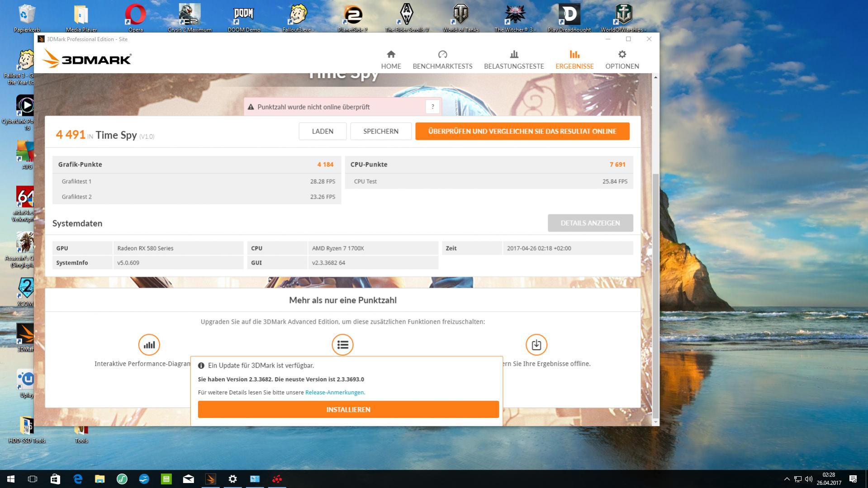Open the green calculator icon in the taskbar
Image resolution: width=868 pixels, height=488 pixels.
click(x=166, y=479)
